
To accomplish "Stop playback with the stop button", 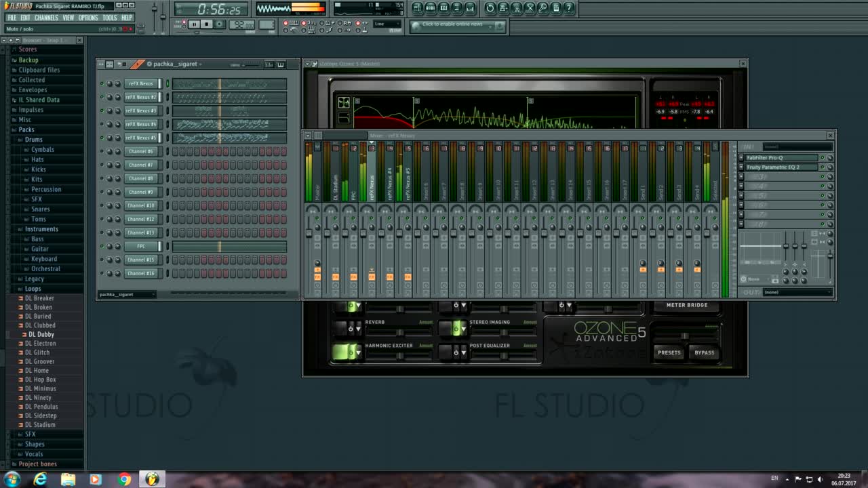I will (207, 24).
